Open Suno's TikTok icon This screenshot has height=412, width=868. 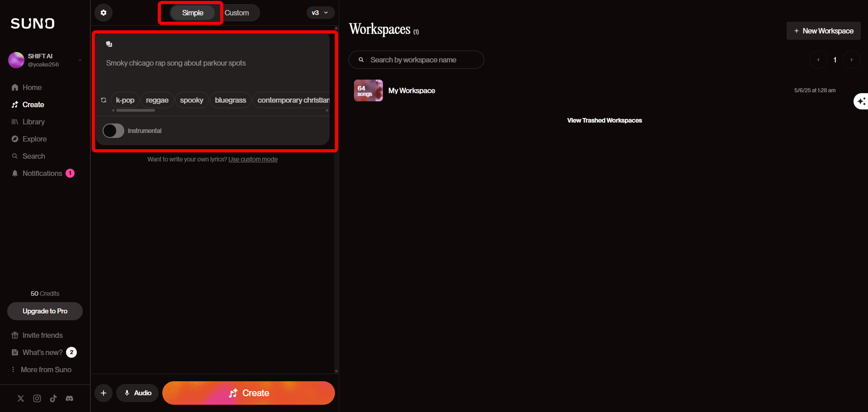click(53, 398)
